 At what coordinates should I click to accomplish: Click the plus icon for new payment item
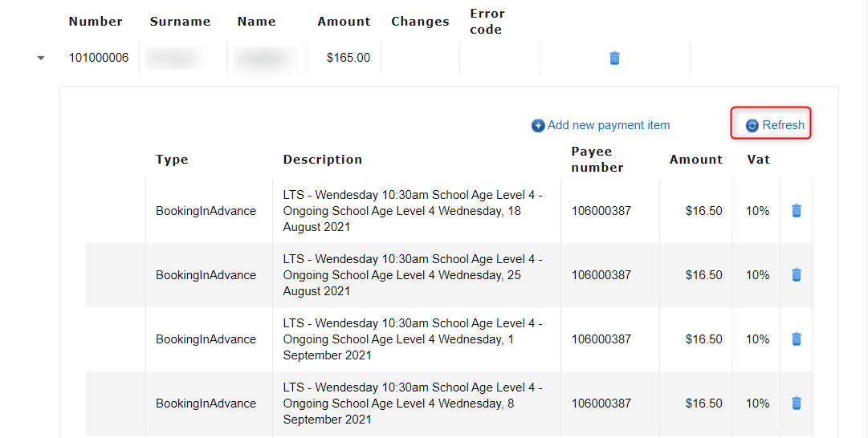tap(538, 126)
